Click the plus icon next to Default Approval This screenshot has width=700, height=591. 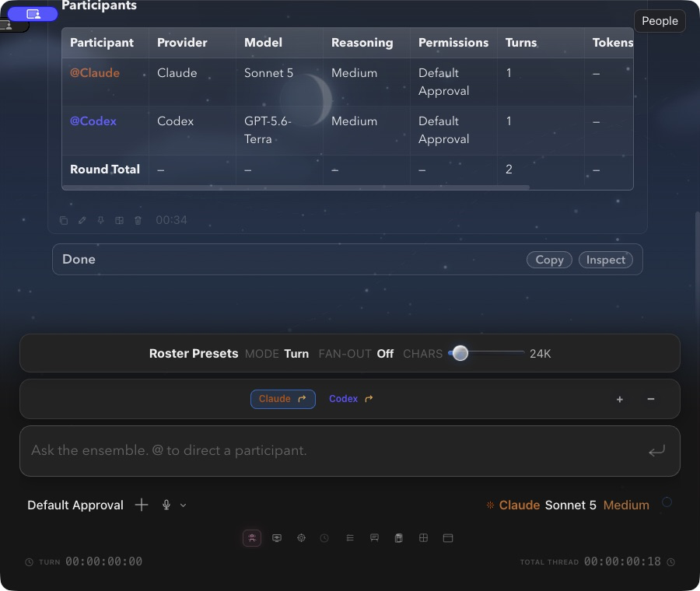tap(142, 505)
